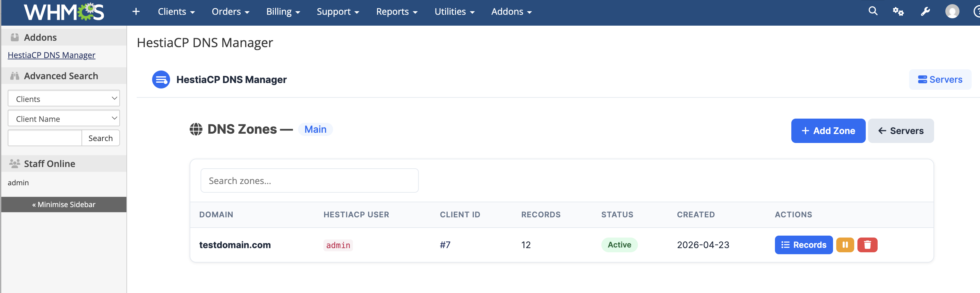Open Records for testdomain.com
980x293 pixels.
point(804,245)
